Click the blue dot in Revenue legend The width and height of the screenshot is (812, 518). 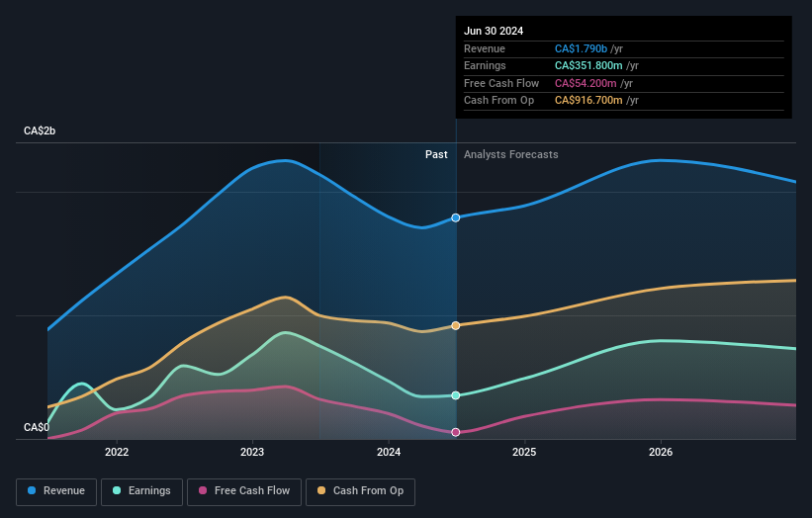tap(32, 490)
